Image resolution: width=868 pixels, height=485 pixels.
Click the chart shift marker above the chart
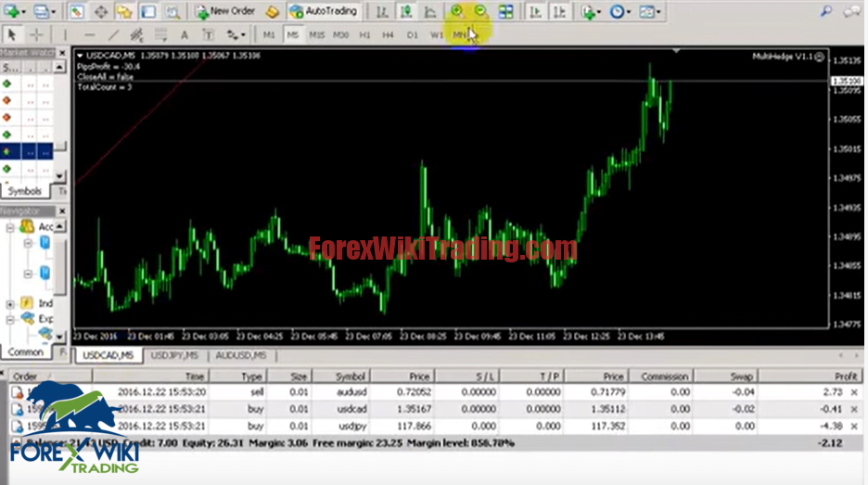[676, 51]
